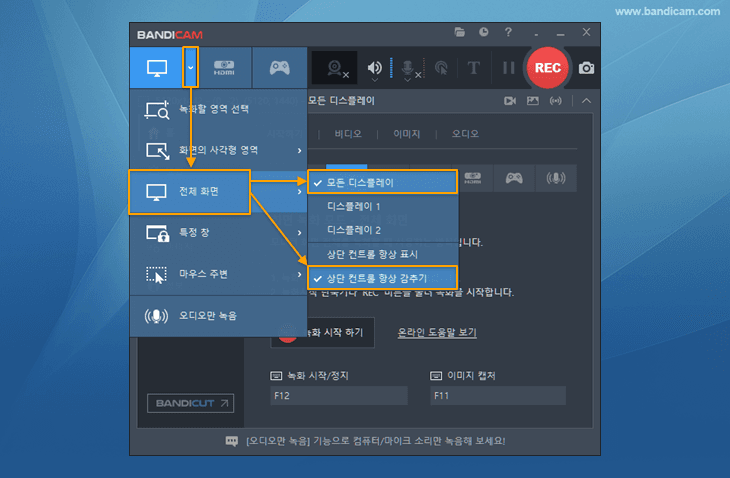Toggle the speaker sound icon
The height and width of the screenshot is (478, 730).
click(374, 67)
